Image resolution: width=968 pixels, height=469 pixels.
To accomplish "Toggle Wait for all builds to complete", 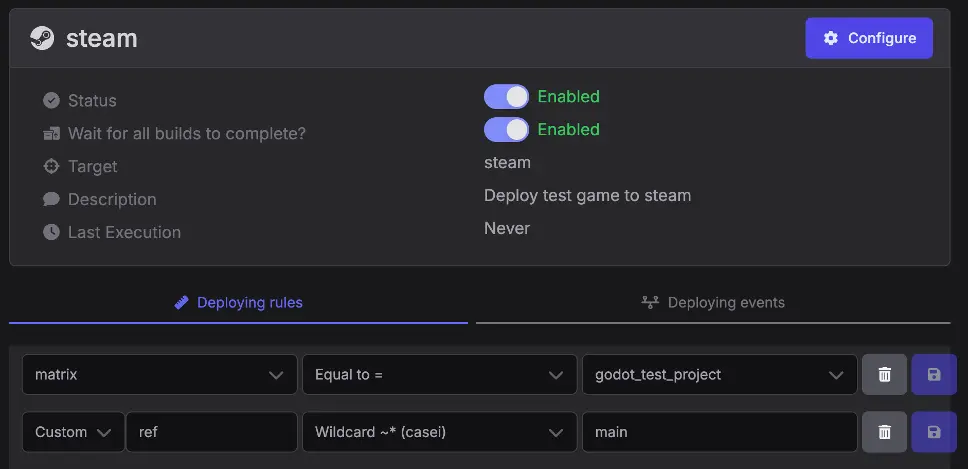I will [506, 130].
